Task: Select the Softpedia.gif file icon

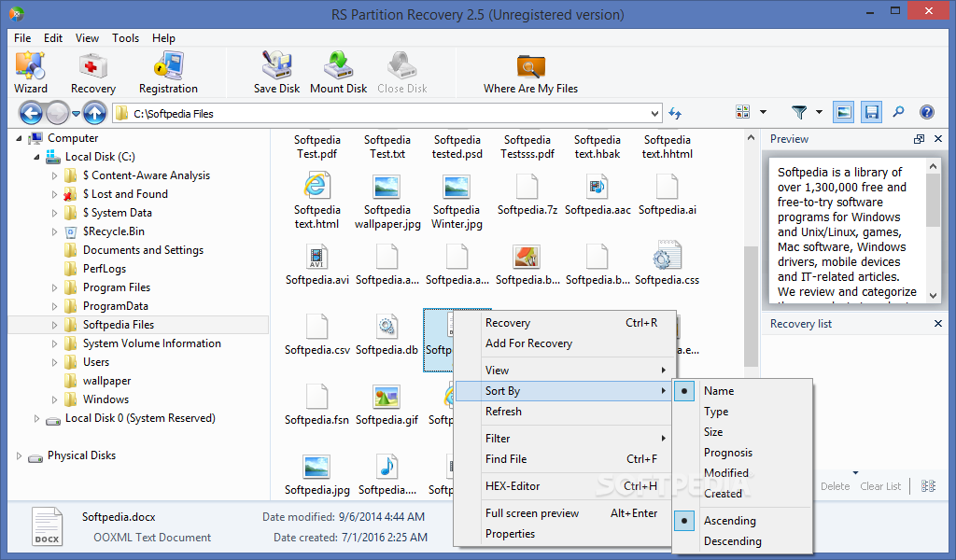Action: 387,398
